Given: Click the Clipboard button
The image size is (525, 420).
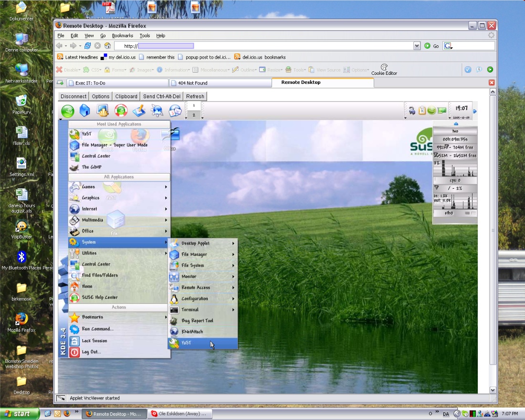Looking at the screenshot, I should (x=126, y=96).
